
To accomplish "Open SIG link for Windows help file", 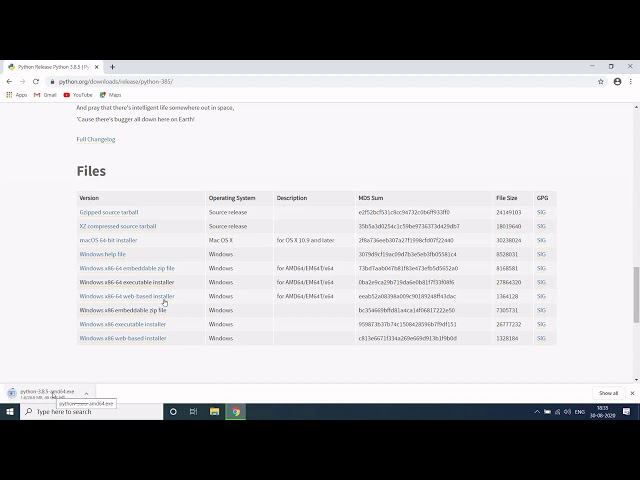I will [x=541, y=254].
